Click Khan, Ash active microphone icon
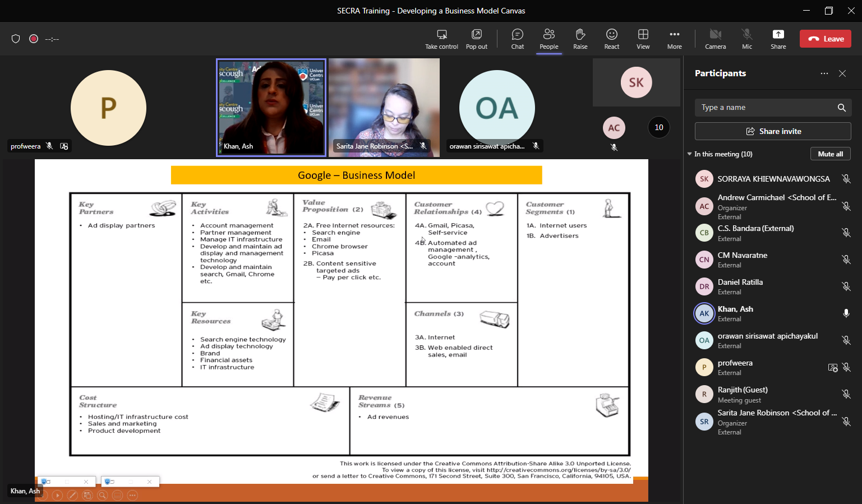Image resolution: width=862 pixels, height=504 pixels. tap(846, 313)
